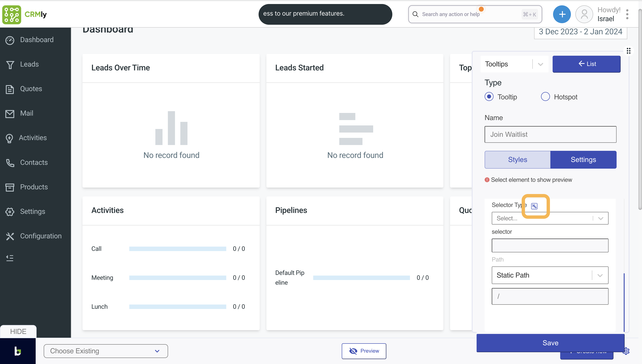Viewport: 642px width, 364px height.
Task: Click the vertical three-dot header menu
Action: 627,14
